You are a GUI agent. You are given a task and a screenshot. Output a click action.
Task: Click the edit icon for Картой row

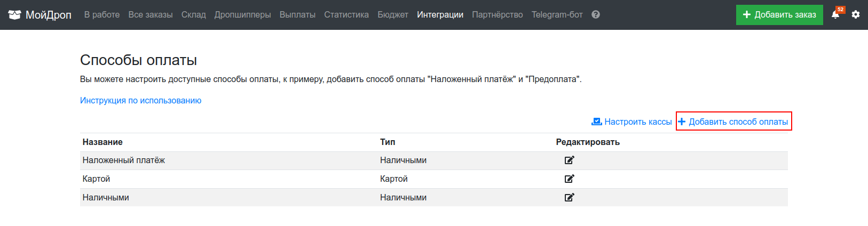point(570,179)
